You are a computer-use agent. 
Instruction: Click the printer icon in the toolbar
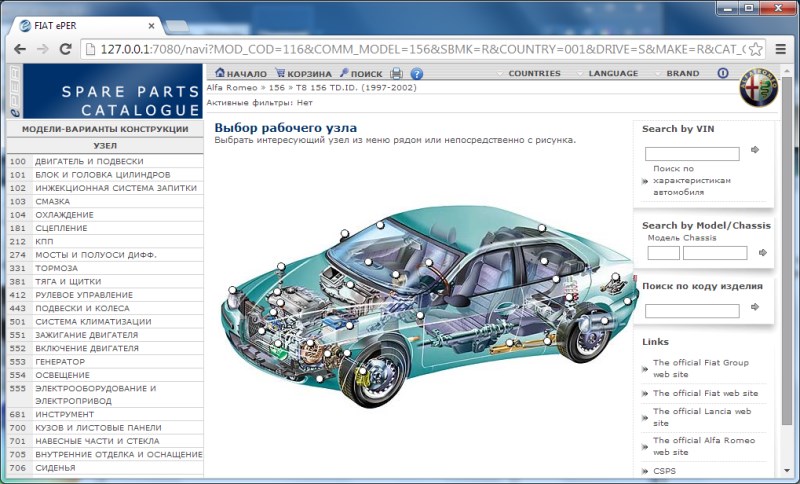pos(397,74)
